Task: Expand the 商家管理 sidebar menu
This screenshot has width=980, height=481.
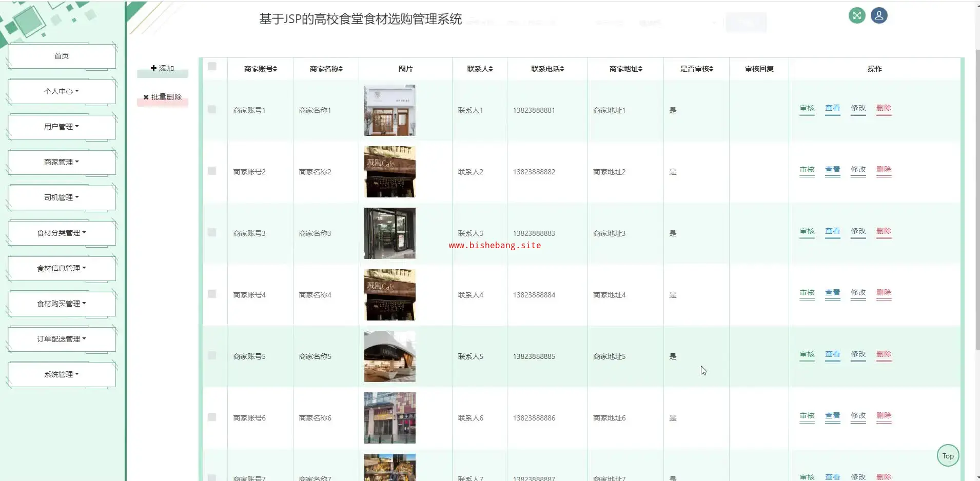Action: click(x=62, y=162)
